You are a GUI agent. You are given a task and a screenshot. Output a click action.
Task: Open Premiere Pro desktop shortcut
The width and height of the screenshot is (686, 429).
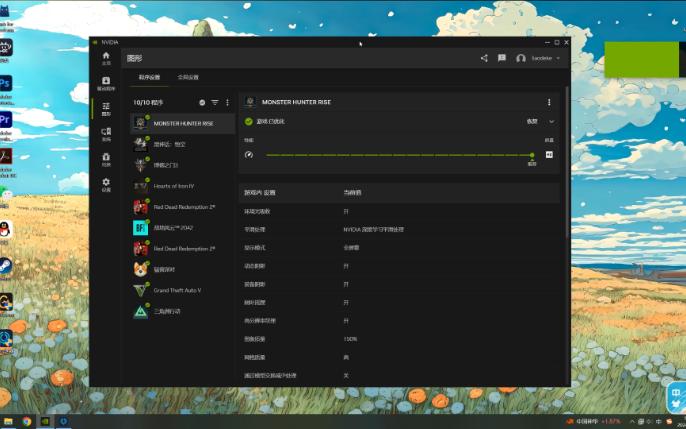6,119
